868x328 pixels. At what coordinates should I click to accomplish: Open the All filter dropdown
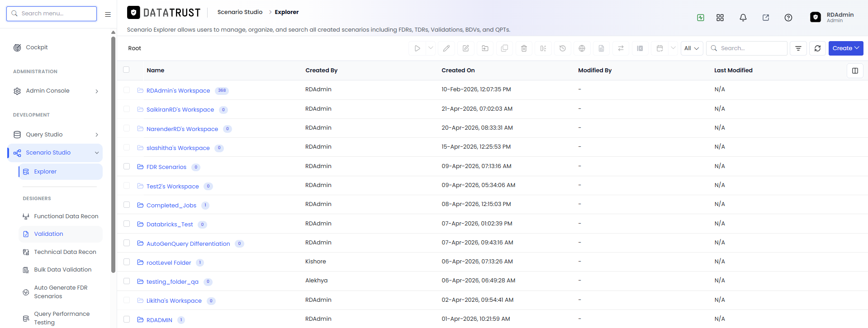(x=692, y=48)
